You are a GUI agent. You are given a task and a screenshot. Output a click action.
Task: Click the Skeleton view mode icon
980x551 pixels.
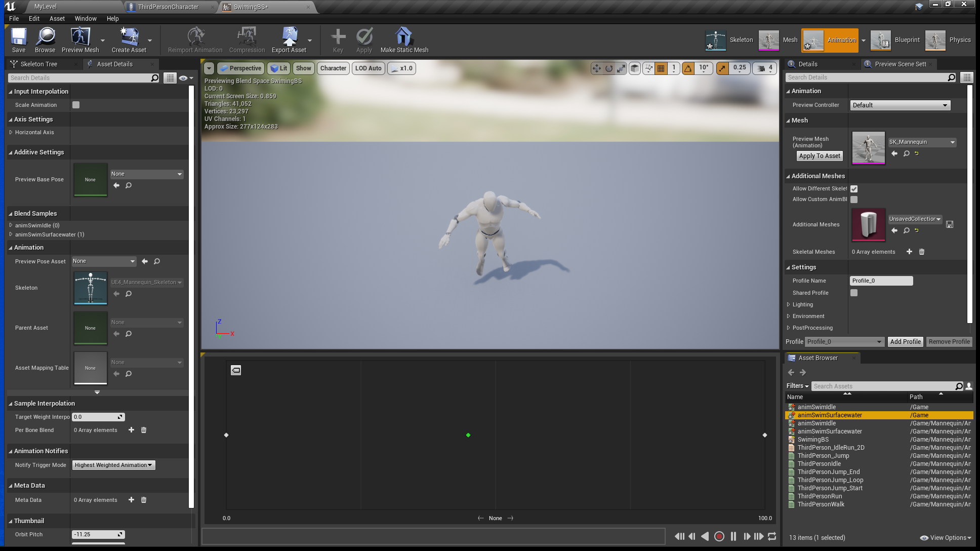click(713, 39)
